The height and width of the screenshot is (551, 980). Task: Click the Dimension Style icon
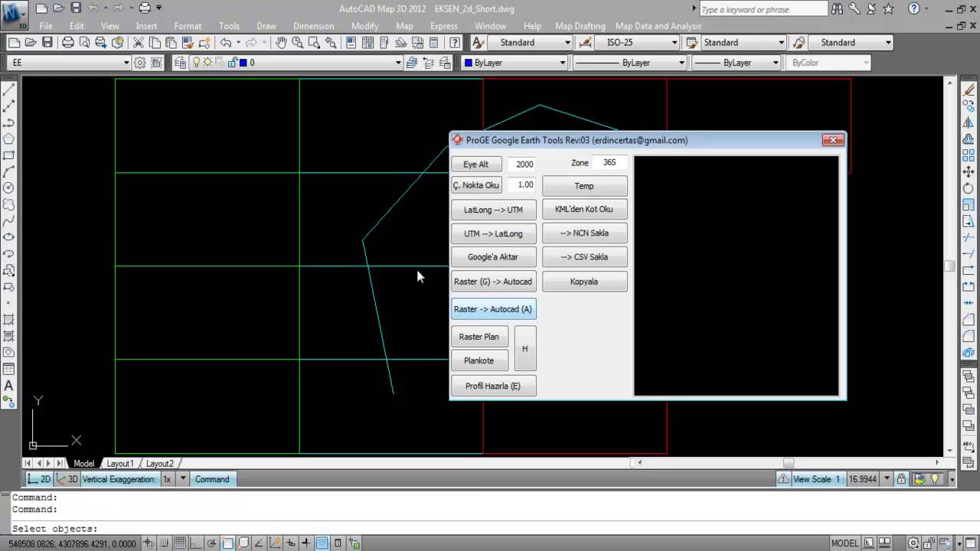586,43
